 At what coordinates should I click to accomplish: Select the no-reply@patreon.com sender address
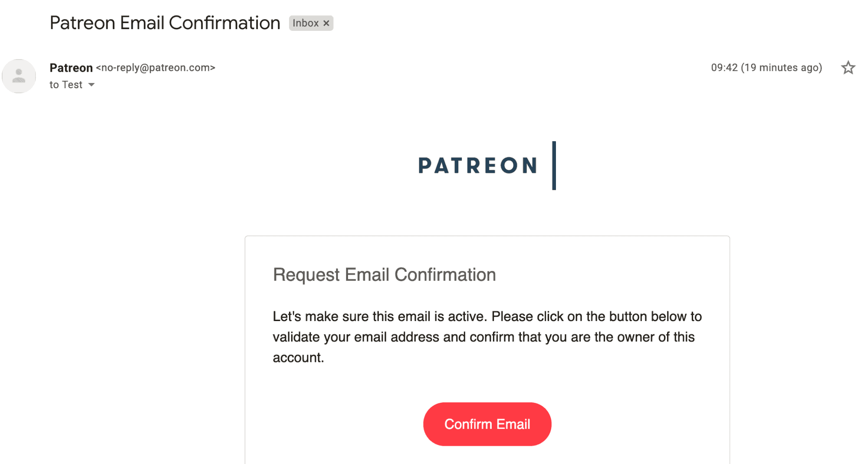tap(155, 68)
